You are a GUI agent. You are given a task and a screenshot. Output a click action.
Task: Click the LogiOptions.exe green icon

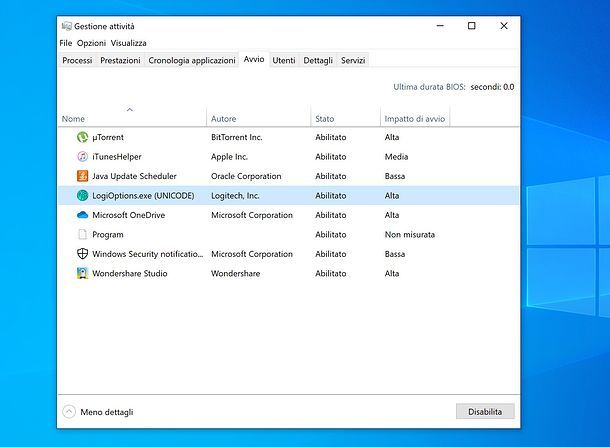click(x=82, y=195)
